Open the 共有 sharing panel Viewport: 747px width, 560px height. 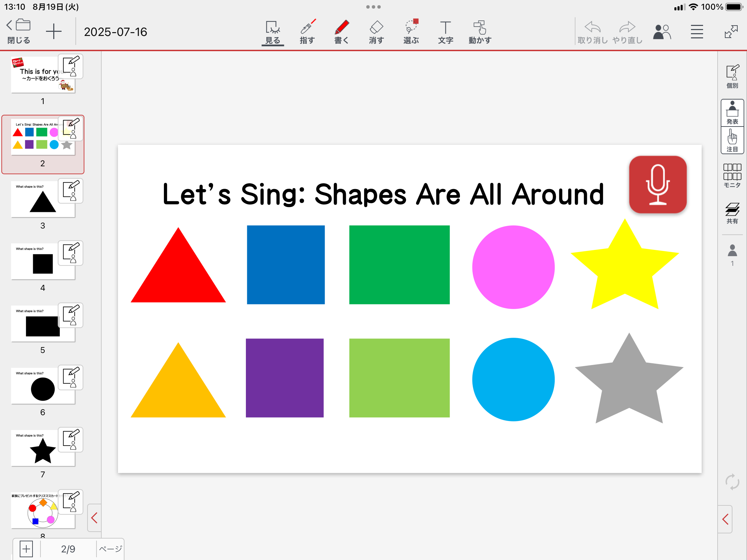[732, 213]
